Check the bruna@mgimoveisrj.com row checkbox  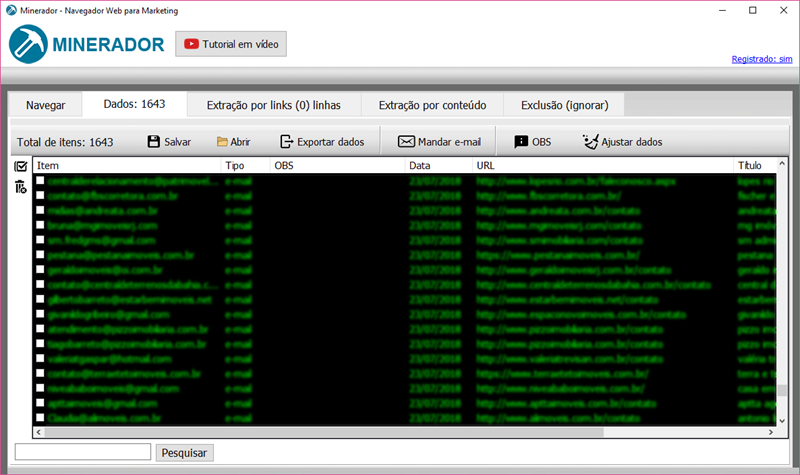tap(40, 225)
